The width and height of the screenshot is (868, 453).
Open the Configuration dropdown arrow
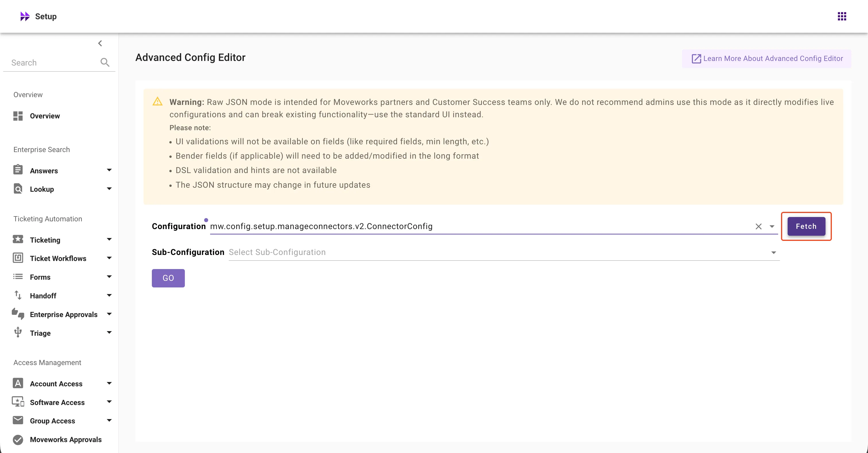(x=772, y=226)
